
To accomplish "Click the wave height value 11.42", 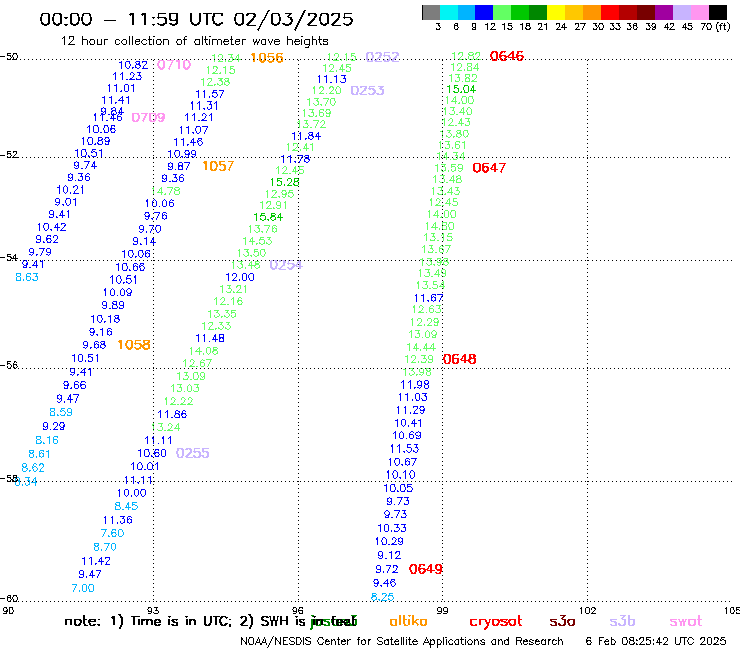I will pos(96,561).
